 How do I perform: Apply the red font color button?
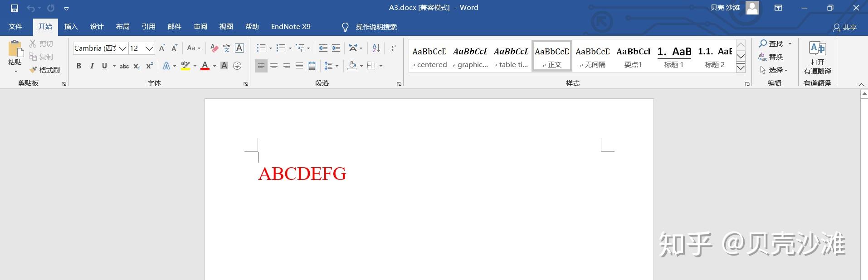pyautogui.click(x=205, y=66)
